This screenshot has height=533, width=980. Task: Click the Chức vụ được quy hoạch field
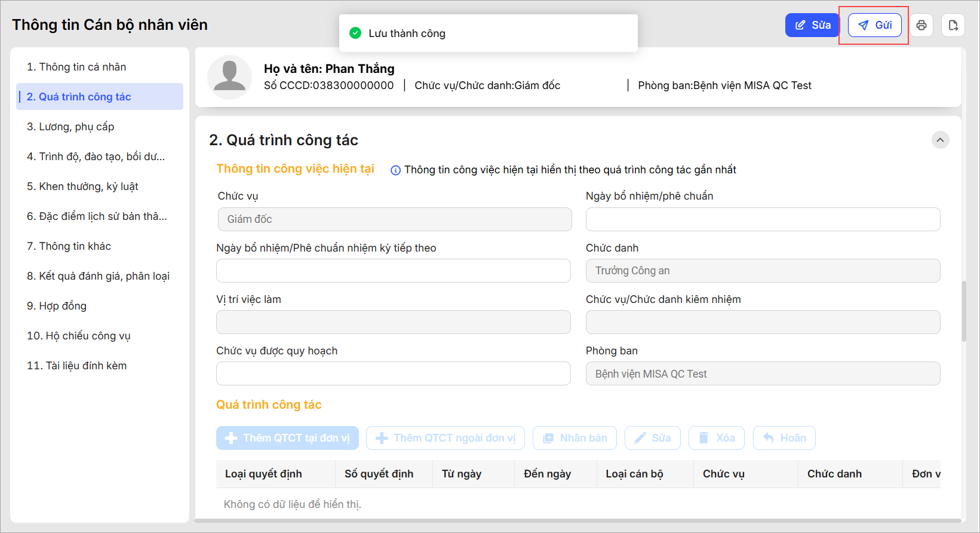tap(393, 373)
